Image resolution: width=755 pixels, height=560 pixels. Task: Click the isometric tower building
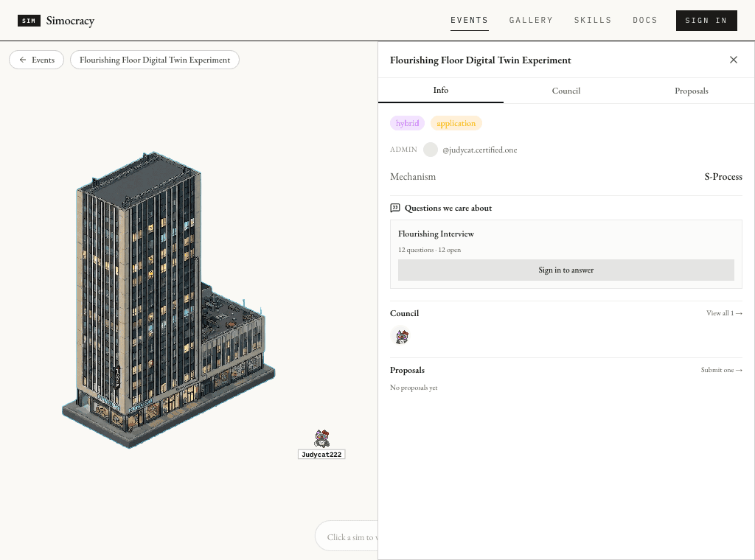click(x=164, y=299)
